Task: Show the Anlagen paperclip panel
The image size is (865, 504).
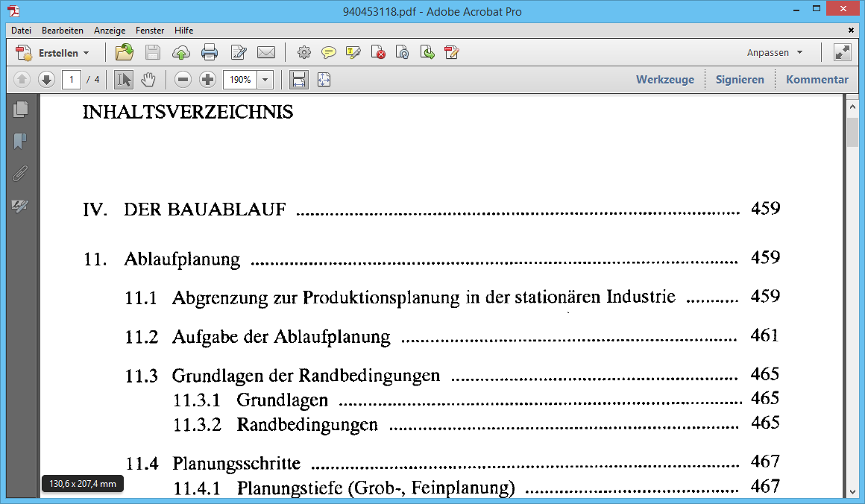Action: [21, 173]
